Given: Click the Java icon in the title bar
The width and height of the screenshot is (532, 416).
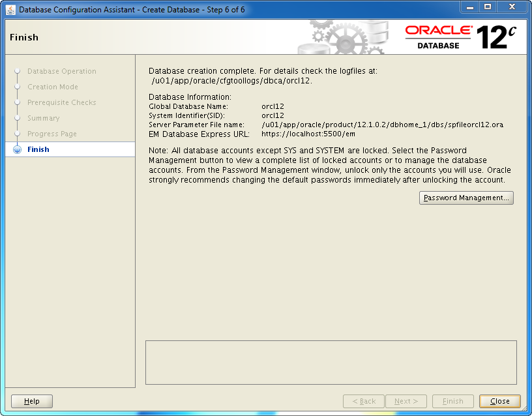Looking at the screenshot, I should pyautogui.click(x=10, y=10).
